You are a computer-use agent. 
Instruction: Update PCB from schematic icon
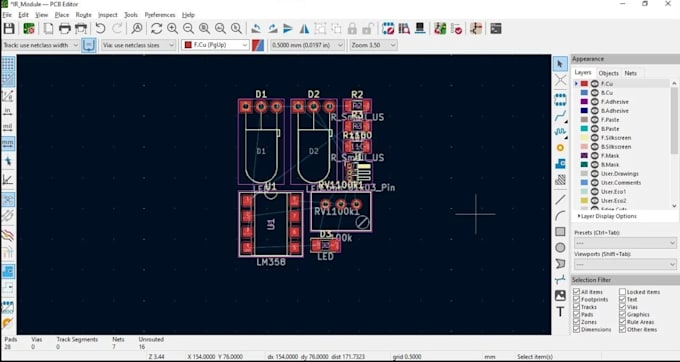(x=440, y=29)
